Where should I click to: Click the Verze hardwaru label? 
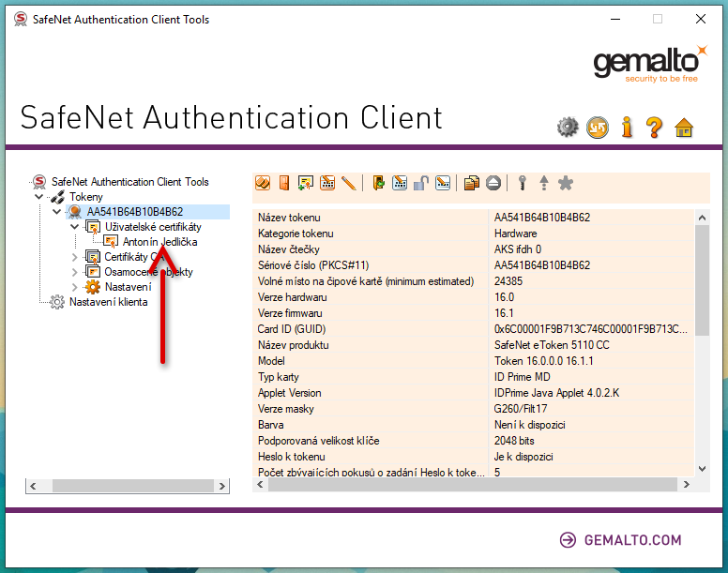(292, 297)
